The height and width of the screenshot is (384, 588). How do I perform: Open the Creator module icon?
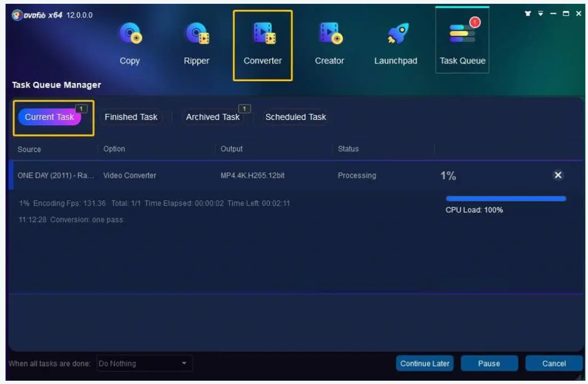click(329, 35)
